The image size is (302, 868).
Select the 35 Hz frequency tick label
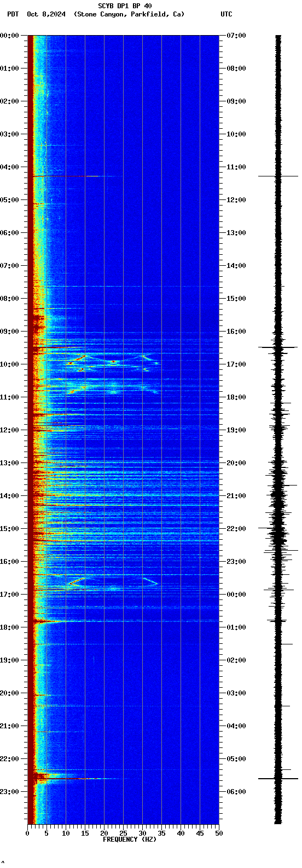tap(161, 833)
